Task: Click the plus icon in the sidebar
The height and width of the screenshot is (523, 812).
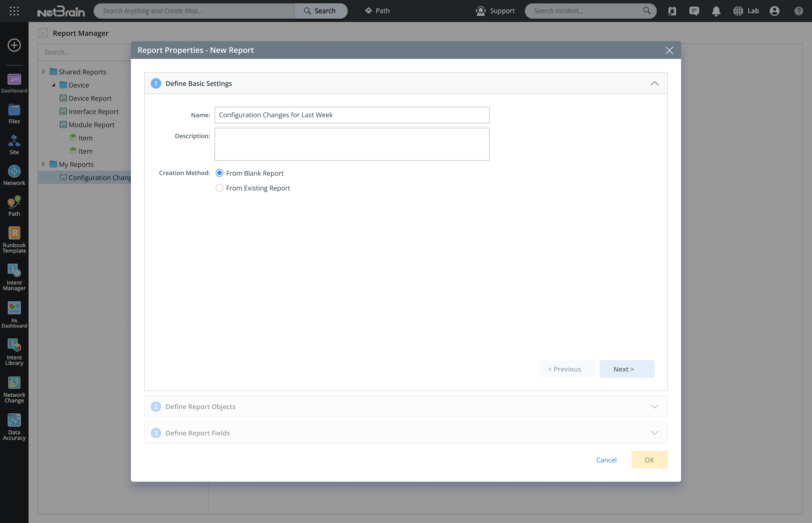Action: [x=14, y=45]
